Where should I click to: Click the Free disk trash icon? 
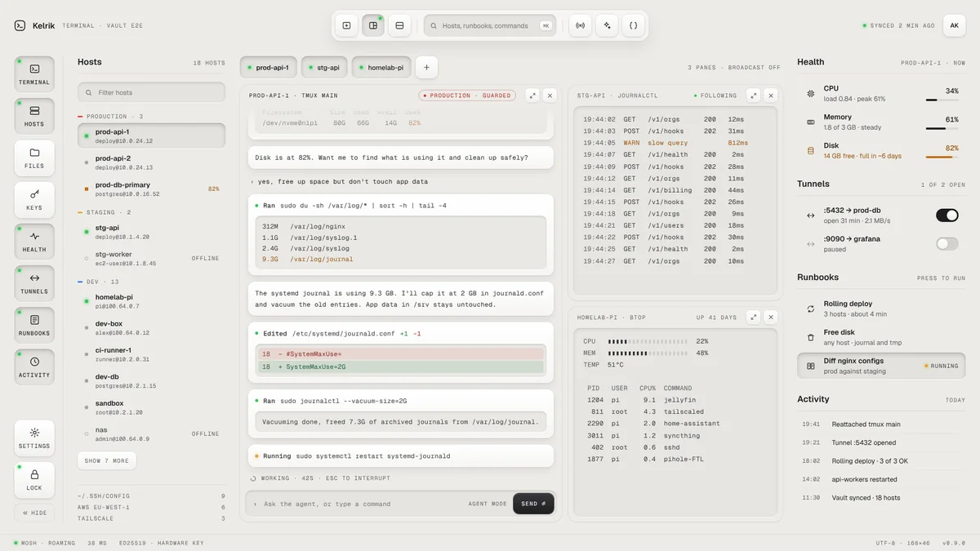(x=810, y=336)
